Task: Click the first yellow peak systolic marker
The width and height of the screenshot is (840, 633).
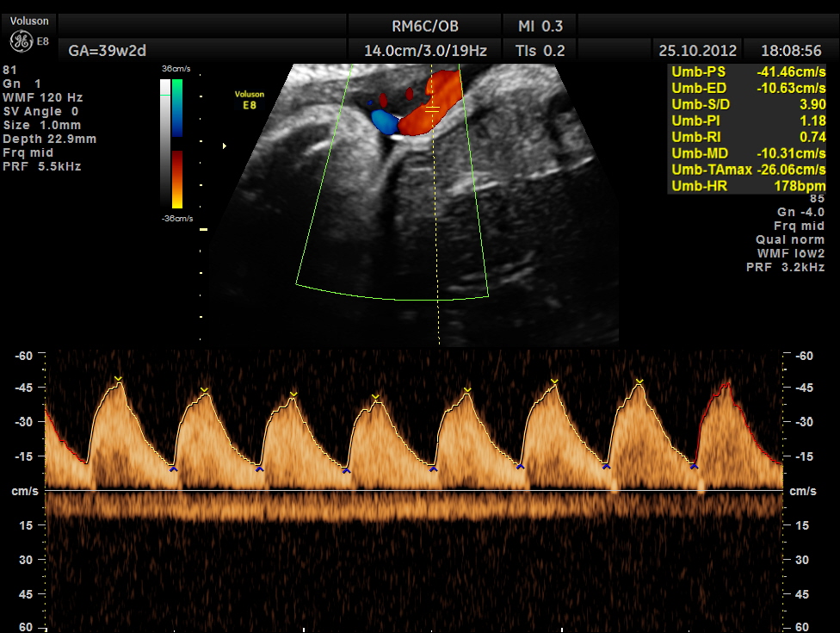Action: [x=118, y=380]
